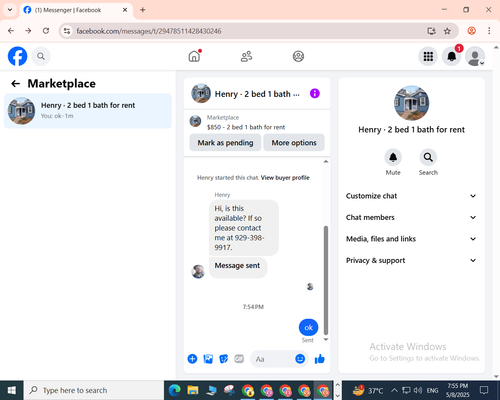Screen dimensions: 500x400
Task: Click the volume icon in system tray
Action: [x=417, y=390]
